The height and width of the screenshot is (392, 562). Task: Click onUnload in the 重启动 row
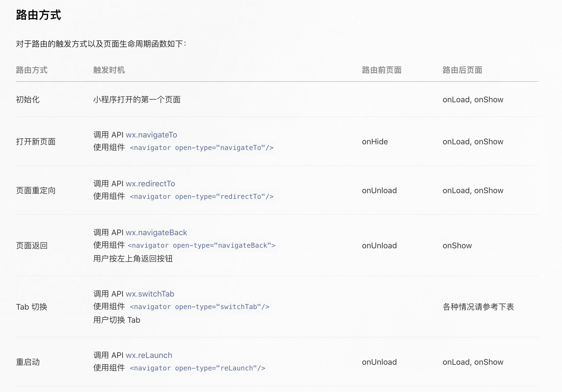click(379, 362)
